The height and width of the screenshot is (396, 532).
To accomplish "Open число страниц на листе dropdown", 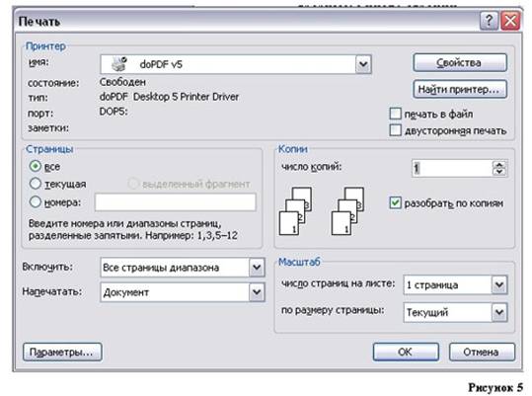I will (x=499, y=284).
